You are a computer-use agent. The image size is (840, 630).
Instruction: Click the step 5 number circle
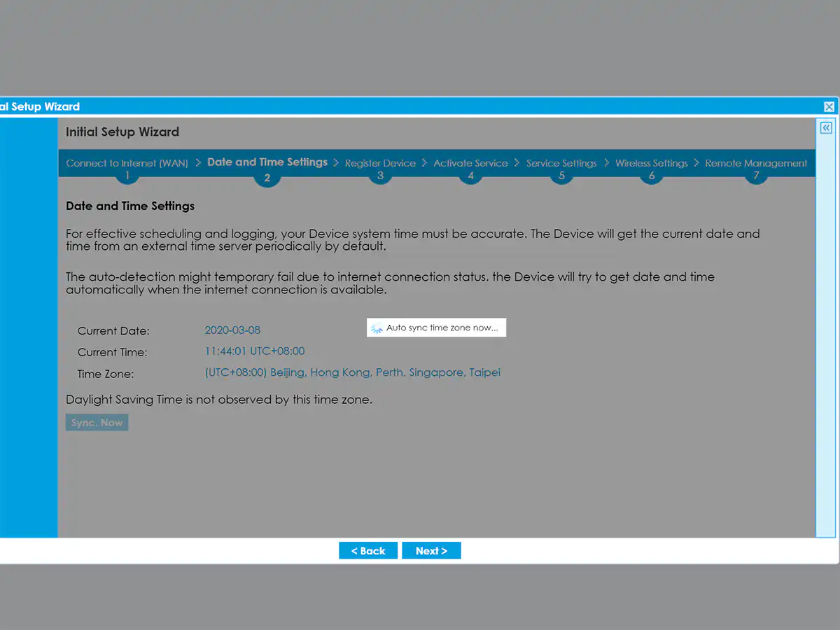point(561,176)
